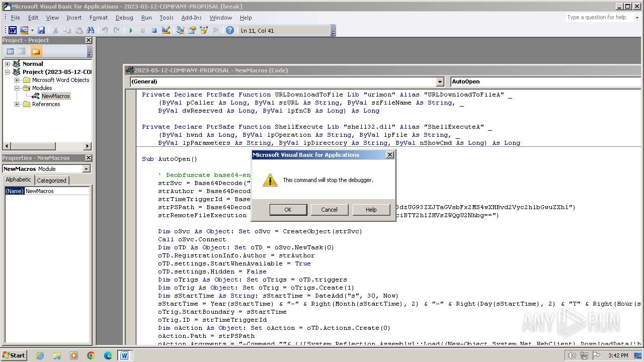Click Cancel in the debugger dialog
644x362 pixels.
329,210
